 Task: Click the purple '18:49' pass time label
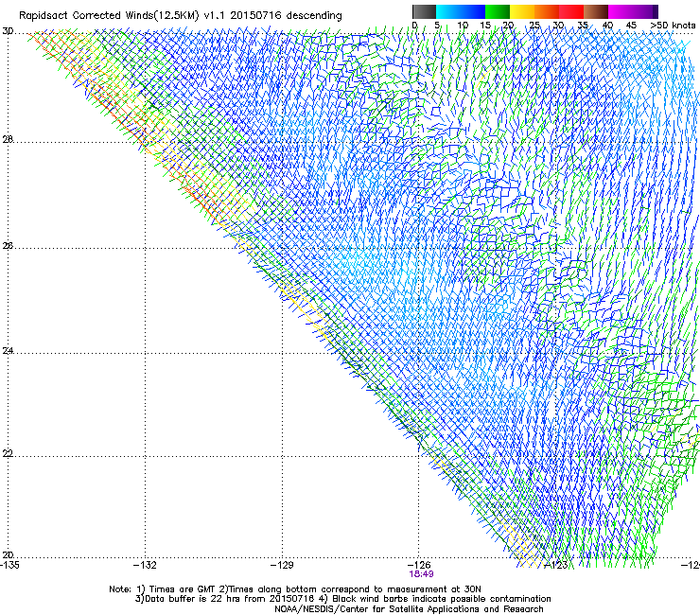(x=421, y=574)
